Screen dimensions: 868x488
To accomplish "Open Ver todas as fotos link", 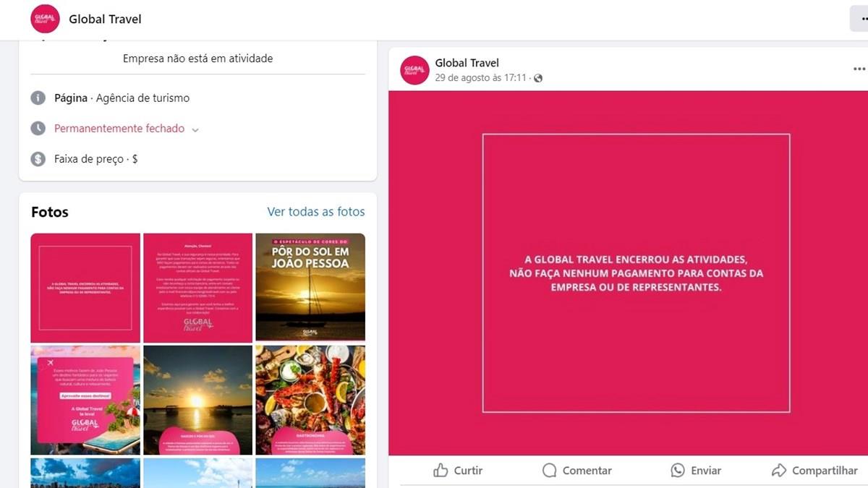I will [x=316, y=212].
